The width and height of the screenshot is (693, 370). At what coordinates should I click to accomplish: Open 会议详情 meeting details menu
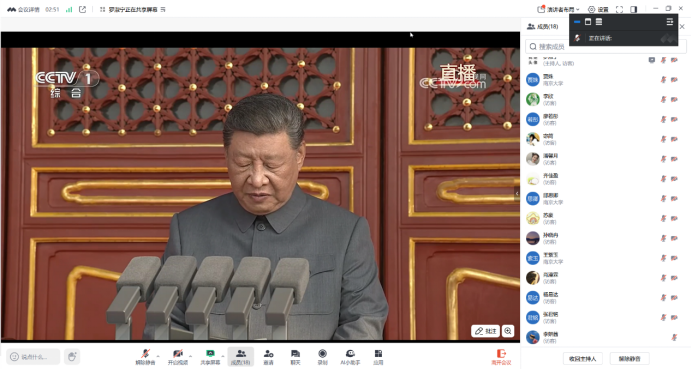click(x=23, y=9)
